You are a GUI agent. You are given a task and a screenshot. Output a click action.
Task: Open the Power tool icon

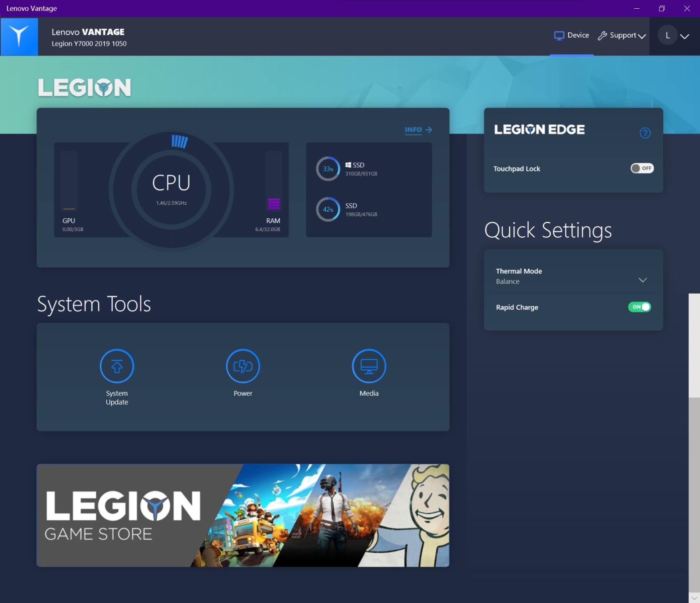(x=243, y=366)
